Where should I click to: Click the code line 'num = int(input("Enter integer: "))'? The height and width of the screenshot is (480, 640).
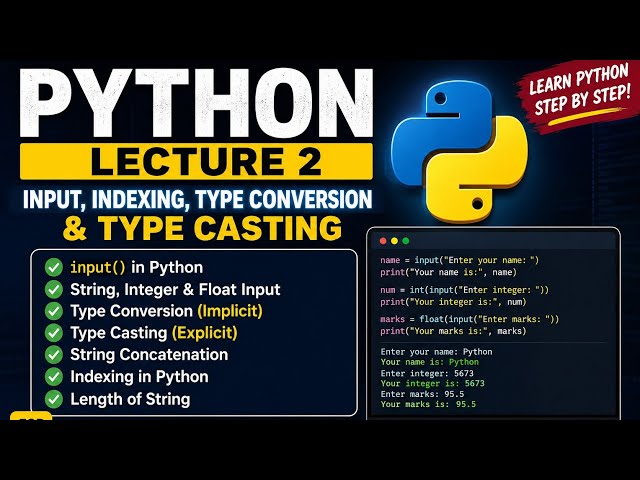pos(464,290)
